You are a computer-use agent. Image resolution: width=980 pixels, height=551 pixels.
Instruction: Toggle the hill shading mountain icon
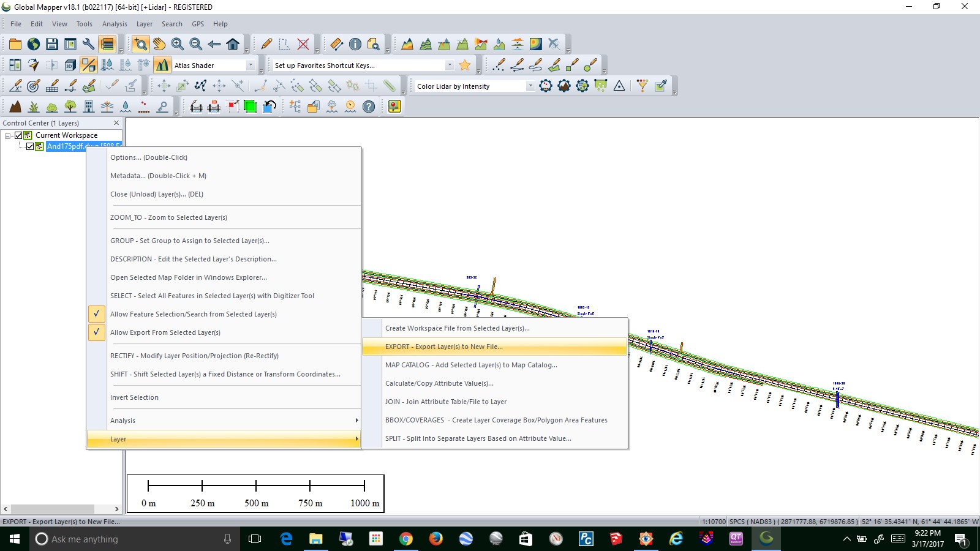(162, 65)
